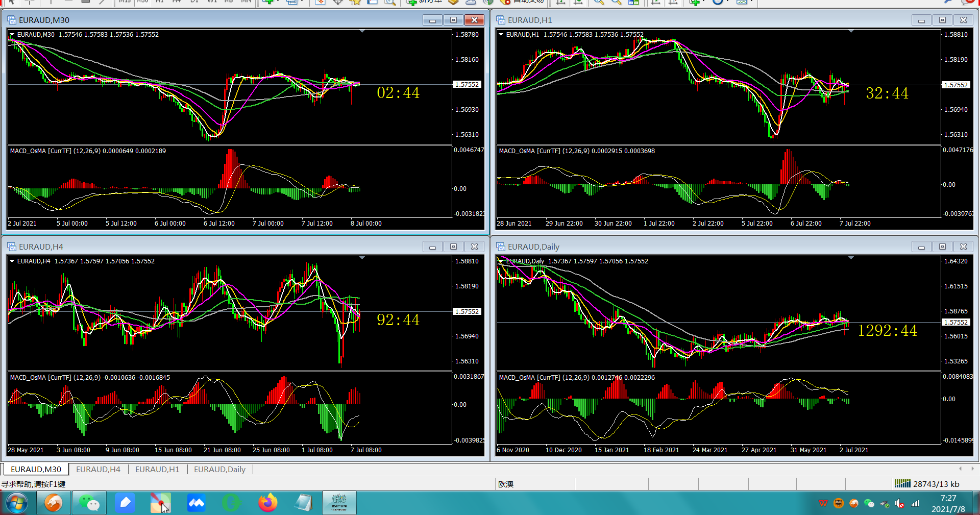
Task: Expand the EURAUD,H4 chart triangle menu
Action: 12,261
